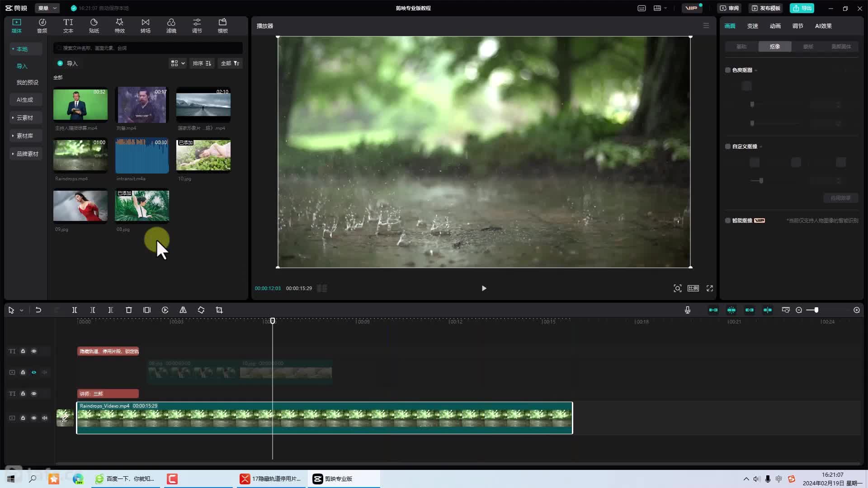Click the playhead marker on timeline ruler
Viewport: 868px width, 488px height.
pos(273,321)
